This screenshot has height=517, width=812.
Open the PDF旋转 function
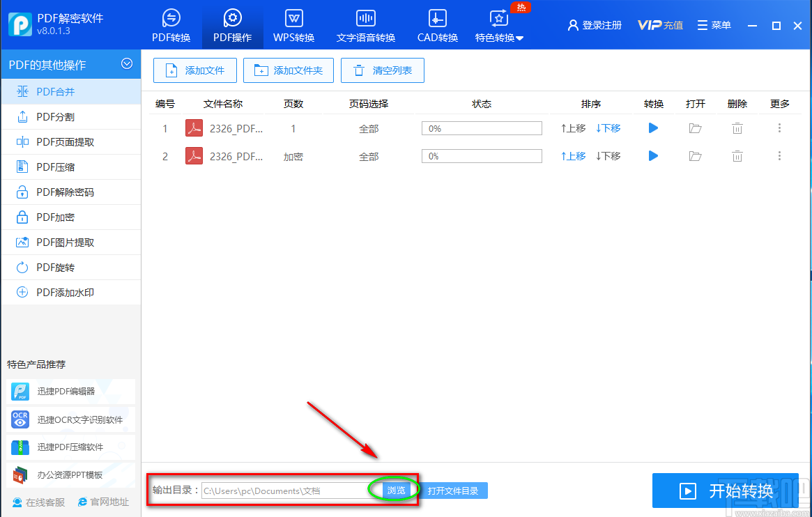pos(52,267)
